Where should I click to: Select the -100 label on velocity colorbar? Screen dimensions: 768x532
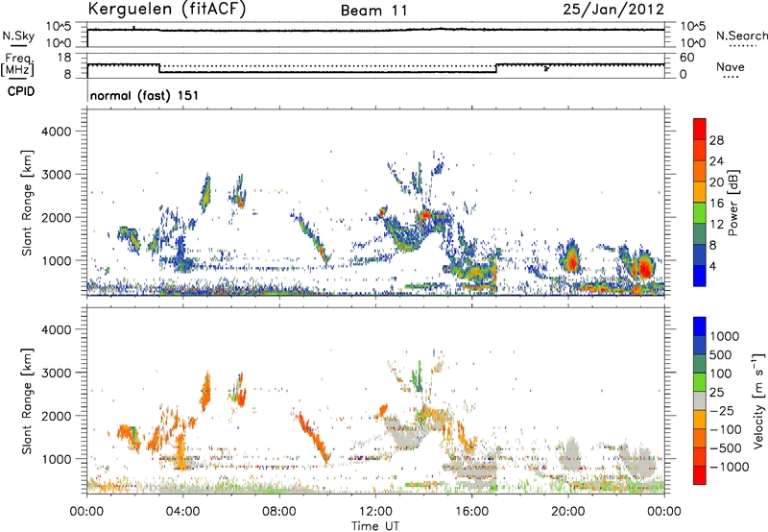coord(726,429)
